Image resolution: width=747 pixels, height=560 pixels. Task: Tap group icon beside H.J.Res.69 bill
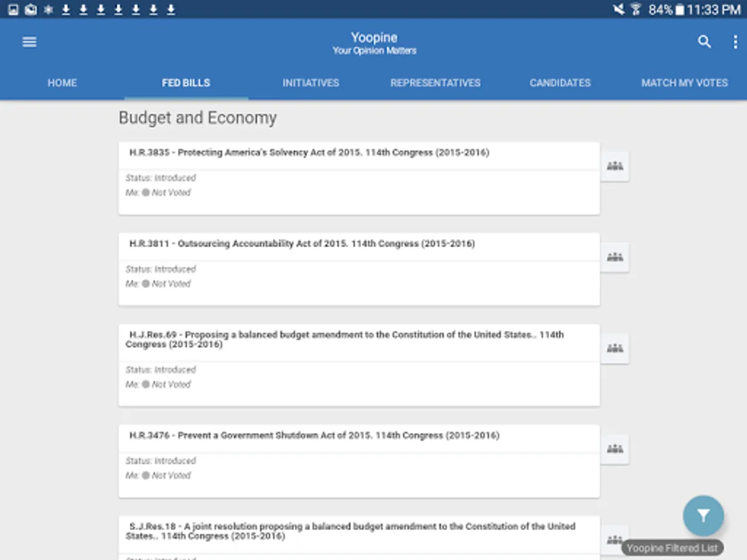(615, 348)
